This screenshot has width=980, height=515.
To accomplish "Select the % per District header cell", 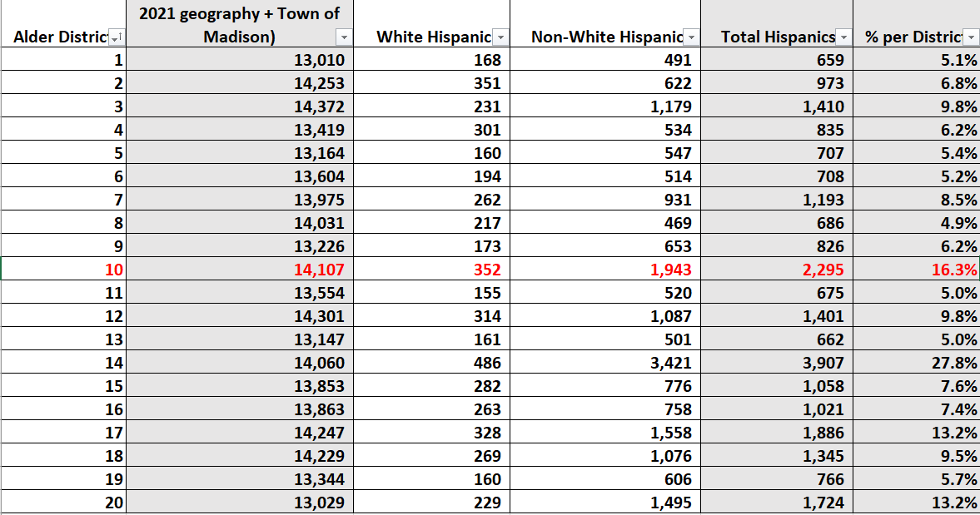I will [917, 24].
